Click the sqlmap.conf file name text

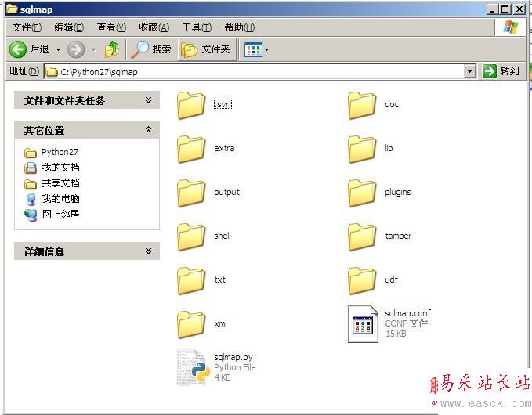[408, 313]
